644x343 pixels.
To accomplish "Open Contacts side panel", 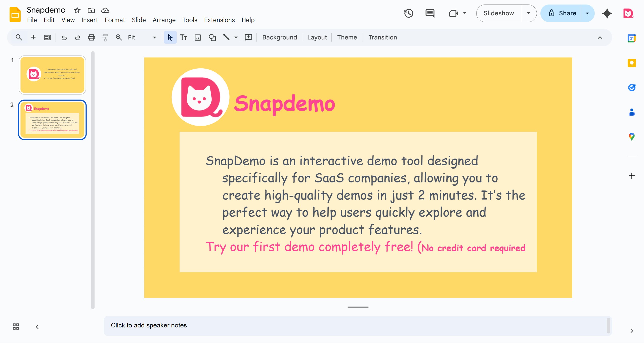I will pos(632,112).
